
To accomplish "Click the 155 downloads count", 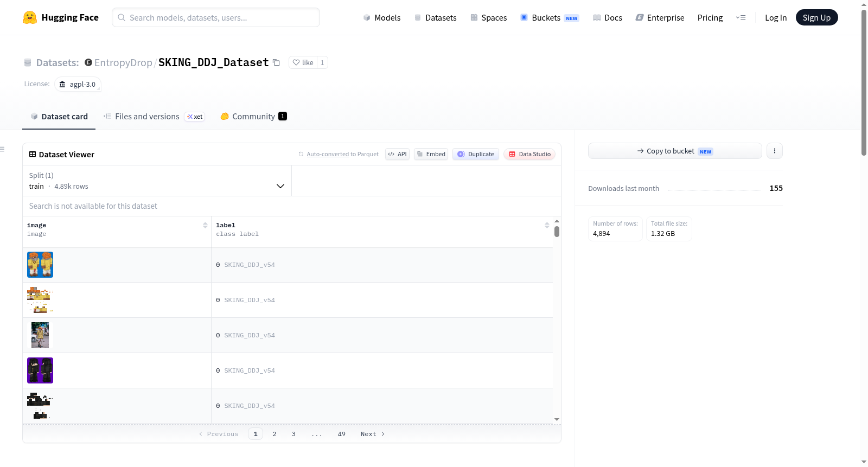I will (x=776, y=188).
